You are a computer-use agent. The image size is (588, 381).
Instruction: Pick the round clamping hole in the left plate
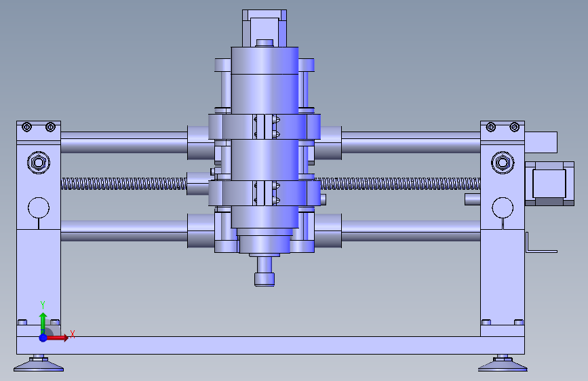pyautogui.click(x=39, y=207)
